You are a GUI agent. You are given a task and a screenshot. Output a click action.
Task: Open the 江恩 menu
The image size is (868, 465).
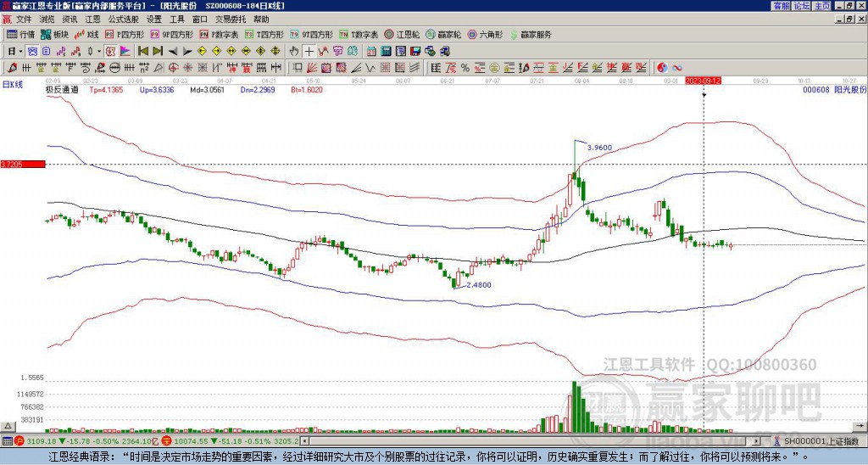click(93, 20)
